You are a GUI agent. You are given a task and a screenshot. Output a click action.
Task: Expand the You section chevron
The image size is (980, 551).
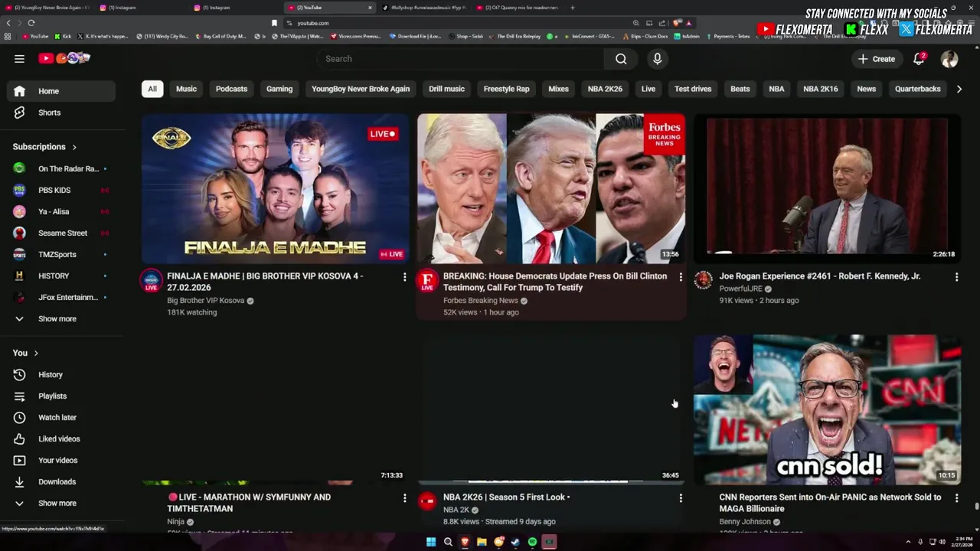pyautogui.click(x=36, y=353)
